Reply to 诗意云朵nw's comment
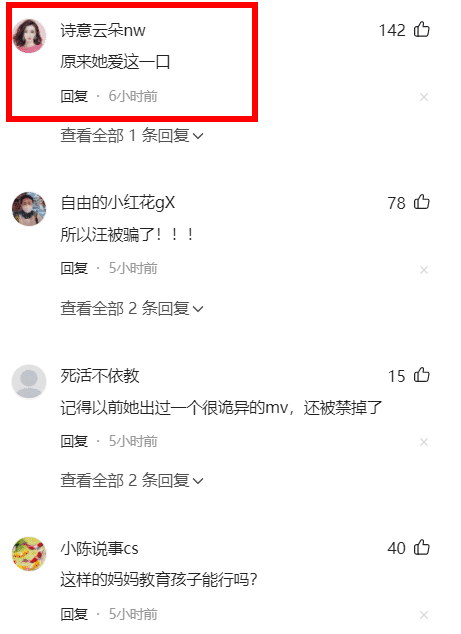The width and height of the screenshot is (461, 634). point(74,96)
